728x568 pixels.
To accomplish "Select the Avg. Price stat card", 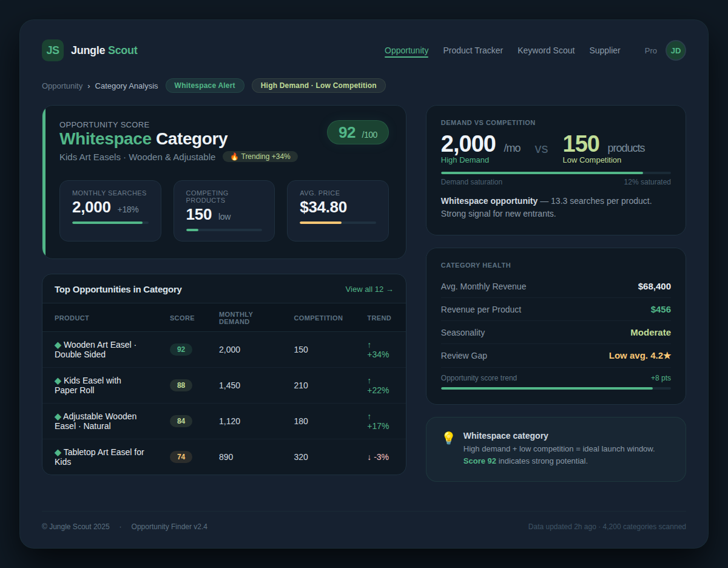I will [338, 211].
